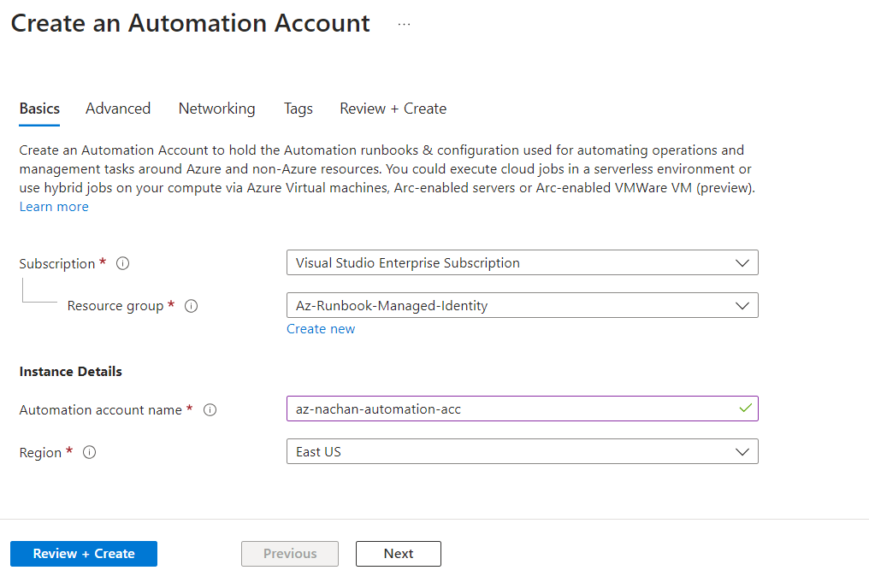Click the Resource group info icon
Viewport: 869px width, 588px height.
[192, 306]
